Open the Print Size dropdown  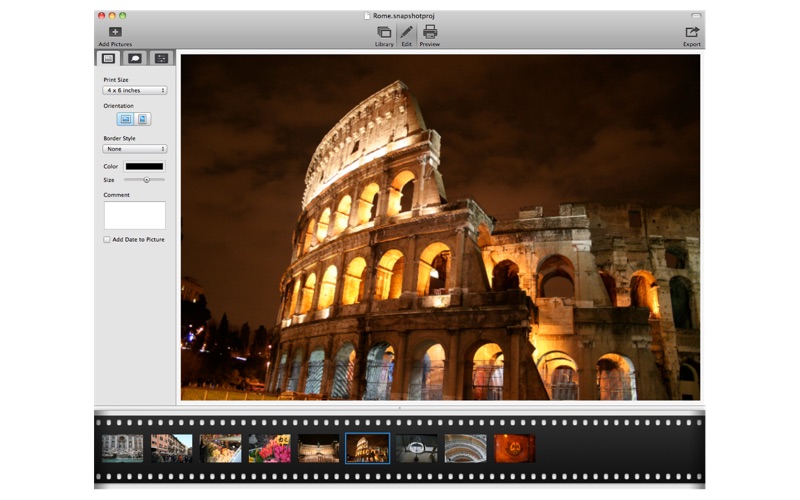point(135,90)
